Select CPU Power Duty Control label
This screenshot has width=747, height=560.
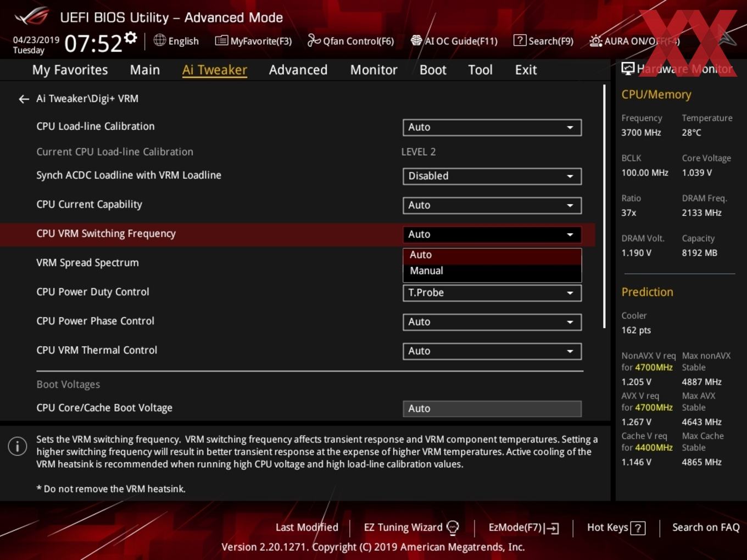93,292
